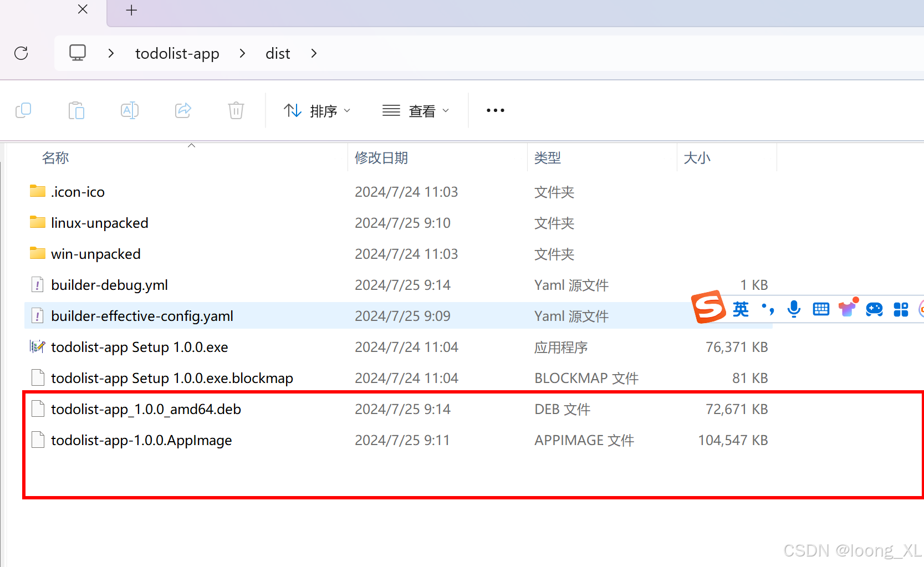Viewport: 924px width, 567px height.
Task: Open the three-dot more options menu
Action: tap(495, 110)
